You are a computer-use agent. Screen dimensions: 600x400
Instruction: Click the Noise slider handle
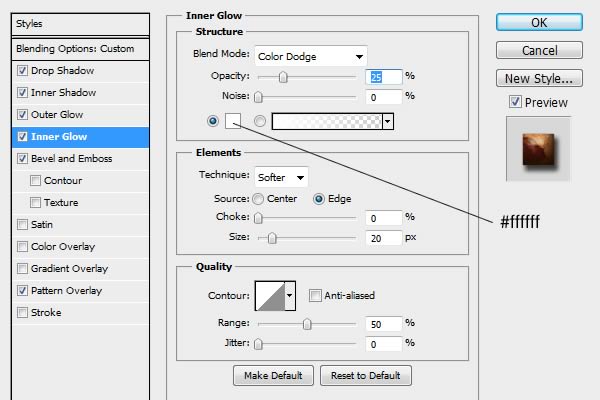[258, 97]
